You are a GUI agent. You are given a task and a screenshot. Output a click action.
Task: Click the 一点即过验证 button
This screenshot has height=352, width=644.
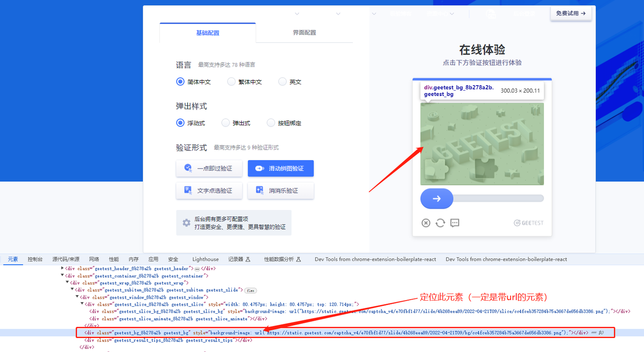[209, 168]
